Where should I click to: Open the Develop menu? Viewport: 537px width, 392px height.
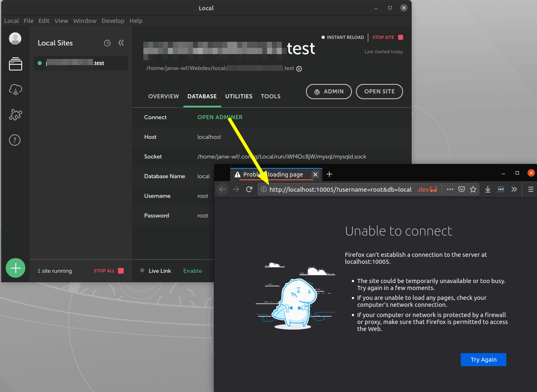click(x=113, y=21)
